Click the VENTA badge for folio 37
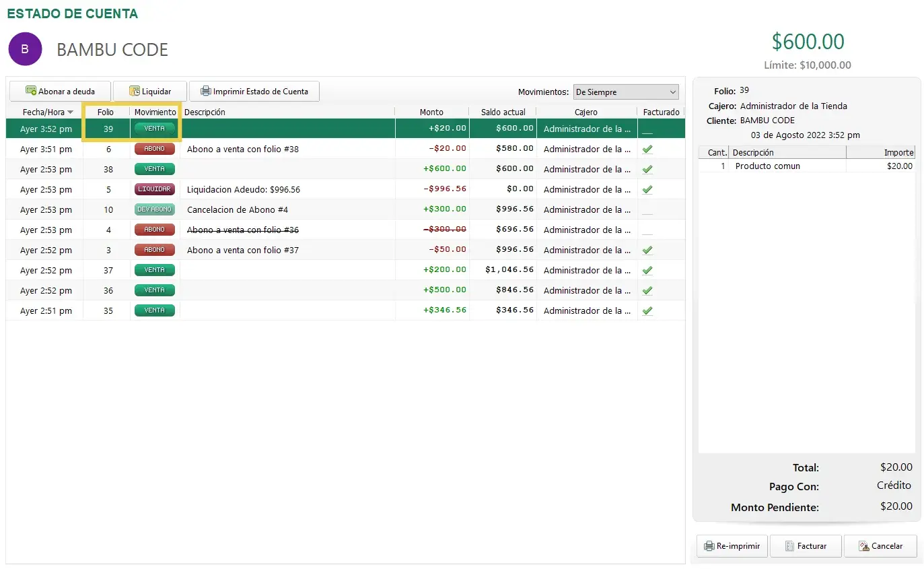The image size is (924, 569). click(x=155, y=270)
